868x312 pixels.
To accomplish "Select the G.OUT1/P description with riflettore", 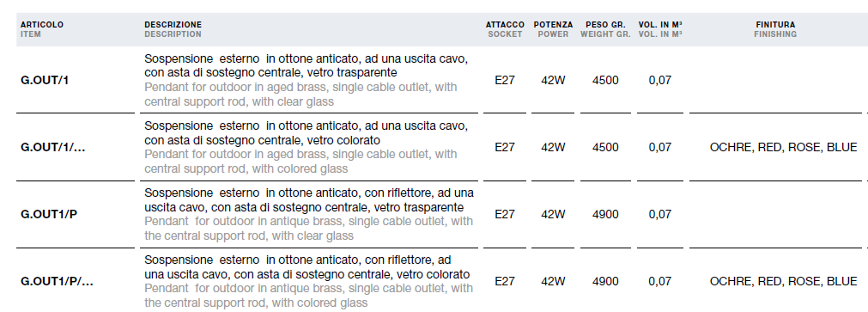I will (x=309, y=215).
